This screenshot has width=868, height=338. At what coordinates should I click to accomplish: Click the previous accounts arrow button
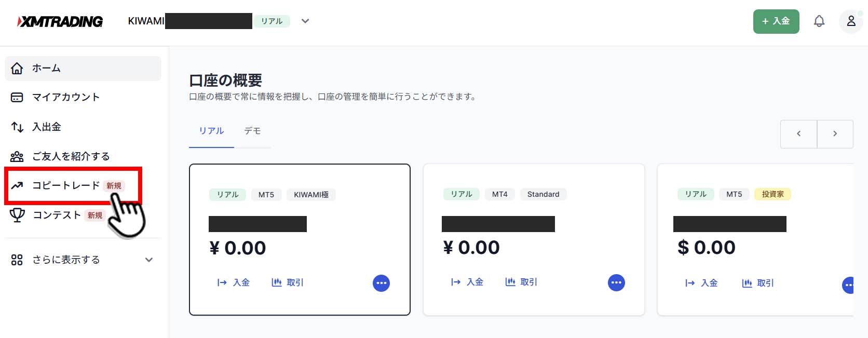pos(798,134)
